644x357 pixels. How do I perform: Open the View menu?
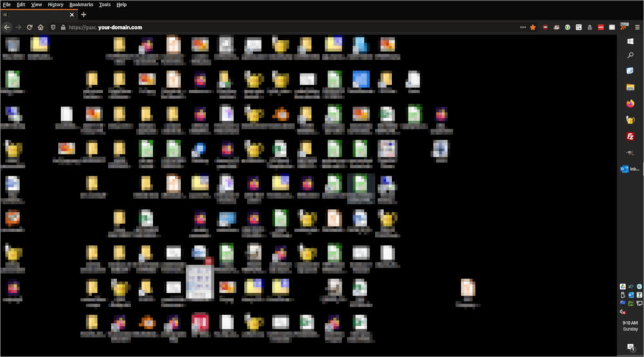point(37,5)
